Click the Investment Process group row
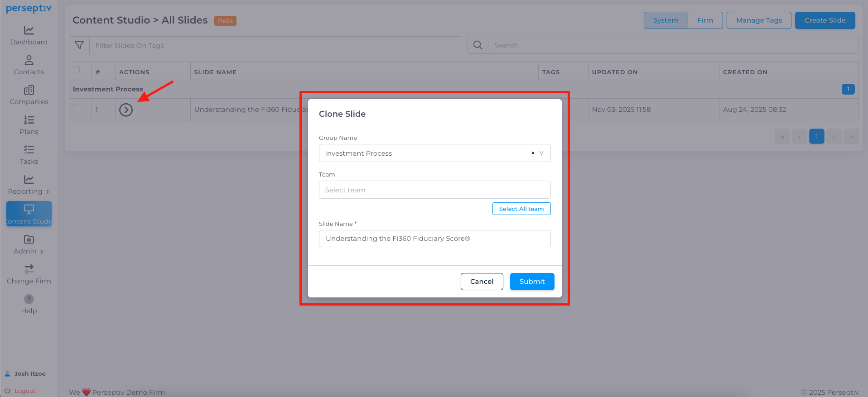This screenshot has height=397, width=868. [464, 89]
